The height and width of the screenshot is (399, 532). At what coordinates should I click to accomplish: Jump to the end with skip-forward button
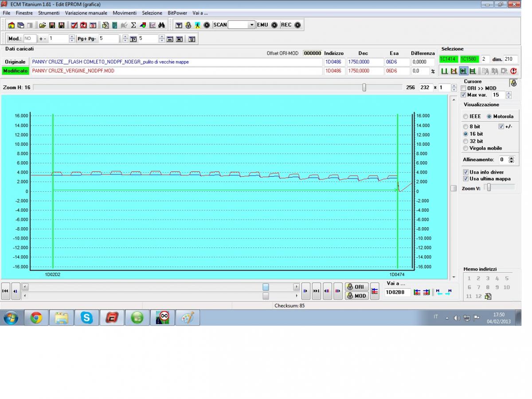coord(317,291)
